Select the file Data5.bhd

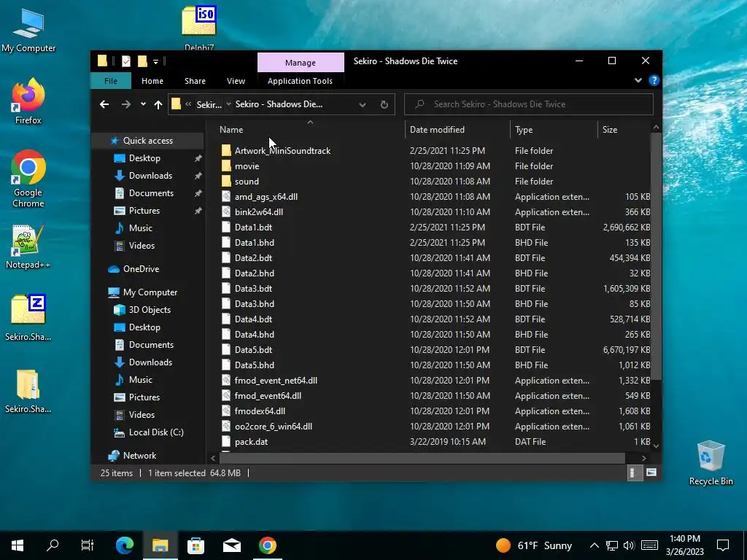pos(255,365)
